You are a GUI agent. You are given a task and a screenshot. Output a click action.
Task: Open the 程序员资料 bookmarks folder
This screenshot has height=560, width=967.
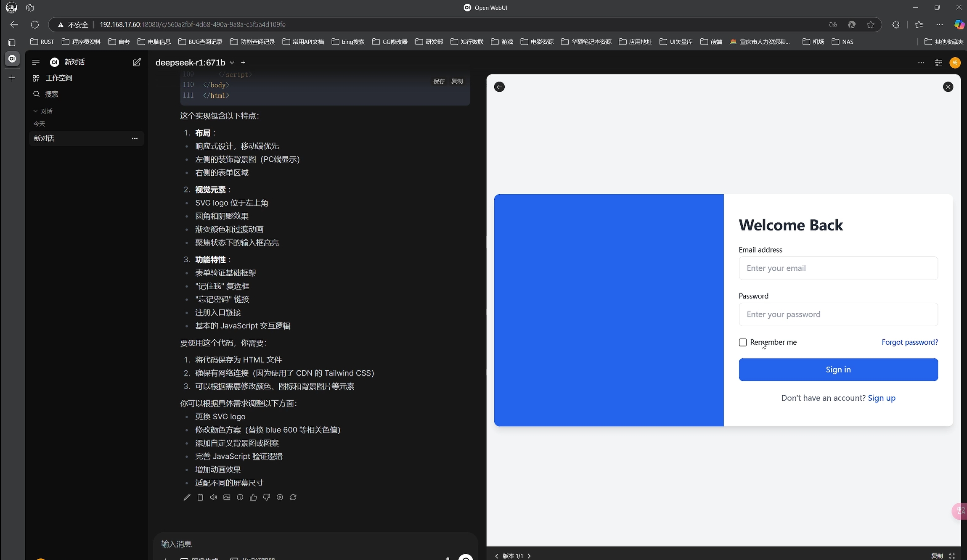click(81, 42)
